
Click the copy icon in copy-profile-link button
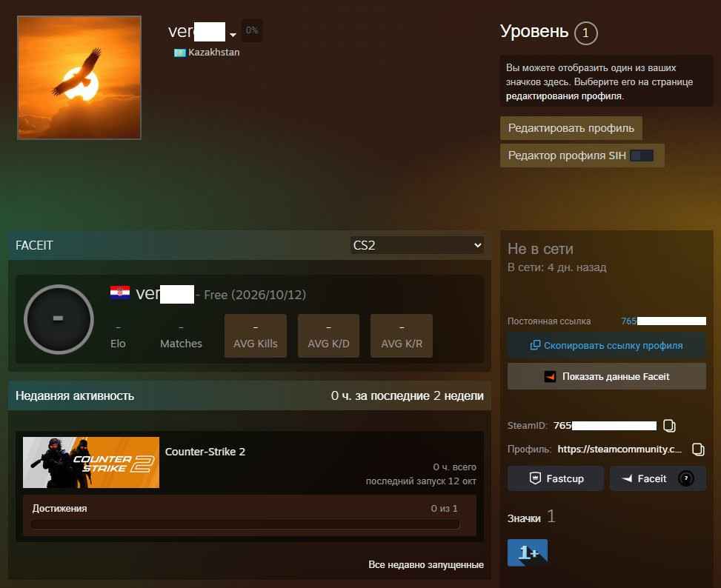point(535,345)
